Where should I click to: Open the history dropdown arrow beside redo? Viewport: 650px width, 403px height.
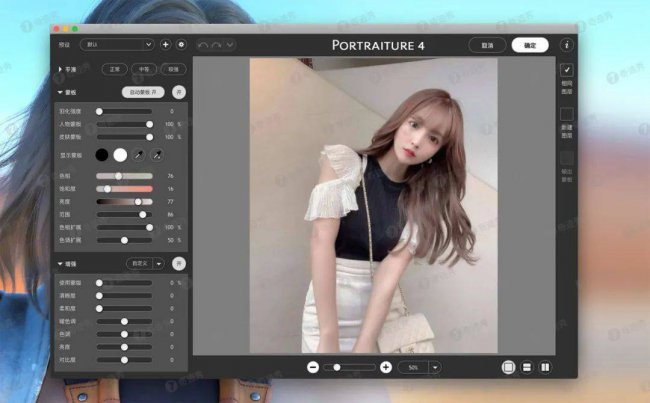click(230, 45)
